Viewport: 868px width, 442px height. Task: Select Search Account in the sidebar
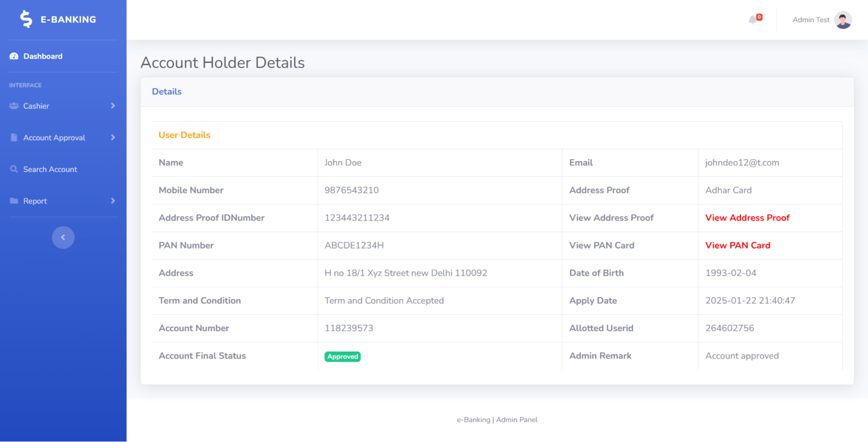coord(50,170)
